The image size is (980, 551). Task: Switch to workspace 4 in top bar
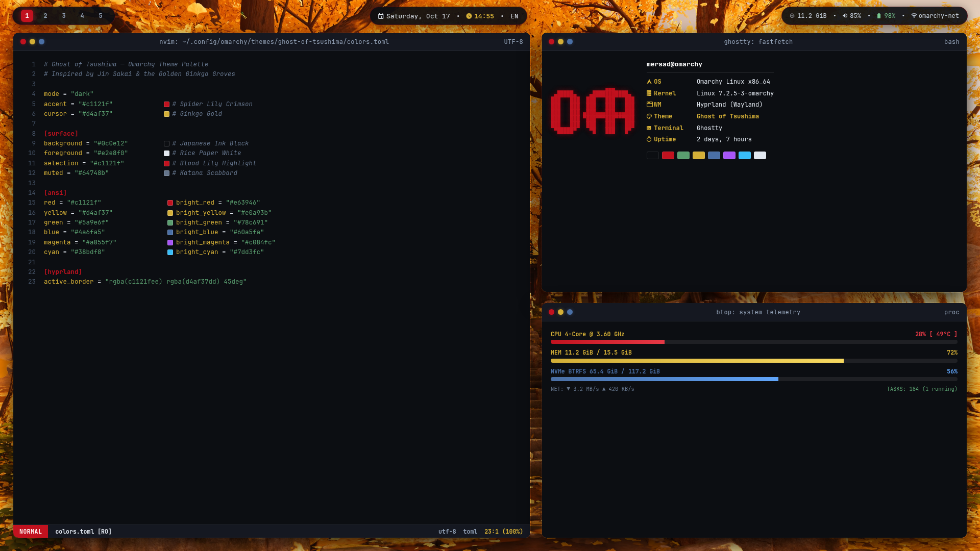(82, 16)
